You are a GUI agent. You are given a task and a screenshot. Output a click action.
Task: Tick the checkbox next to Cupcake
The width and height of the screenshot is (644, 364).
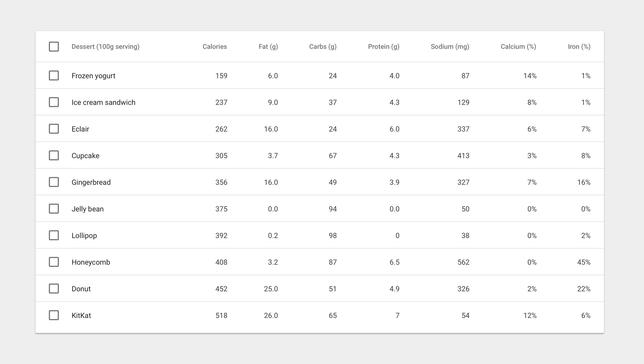(x=54, y=155)
